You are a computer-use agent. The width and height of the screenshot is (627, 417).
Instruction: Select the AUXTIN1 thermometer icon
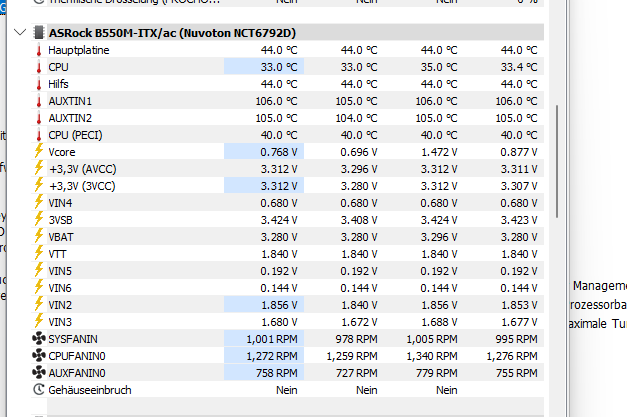pyautogui.click(x=39, y=101)
